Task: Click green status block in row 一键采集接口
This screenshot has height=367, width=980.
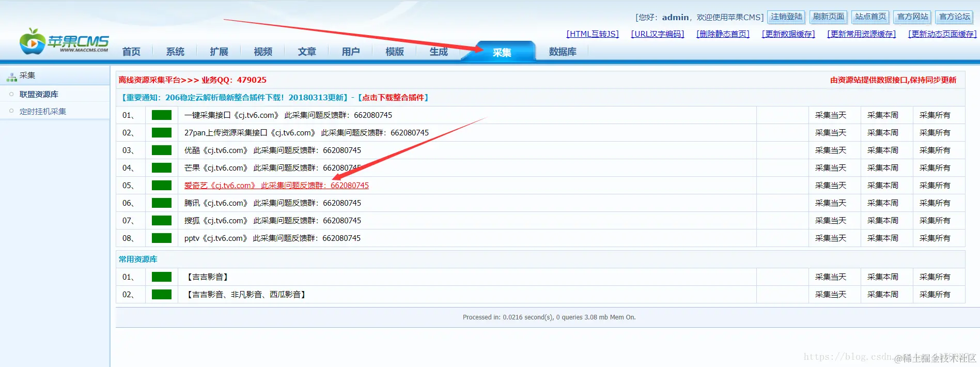Action: [x=162, y=115]
